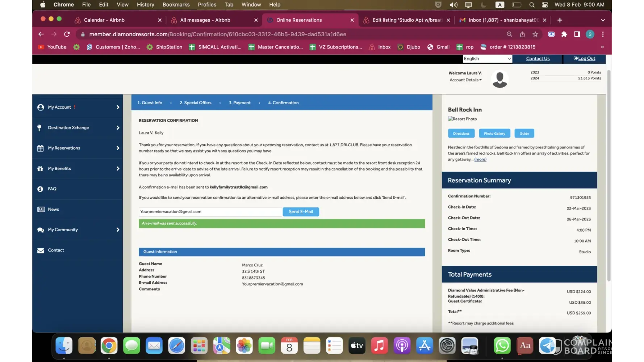Screen dimensions: 644x362
Task: Open Photos app in the dock
Action: 244,346
